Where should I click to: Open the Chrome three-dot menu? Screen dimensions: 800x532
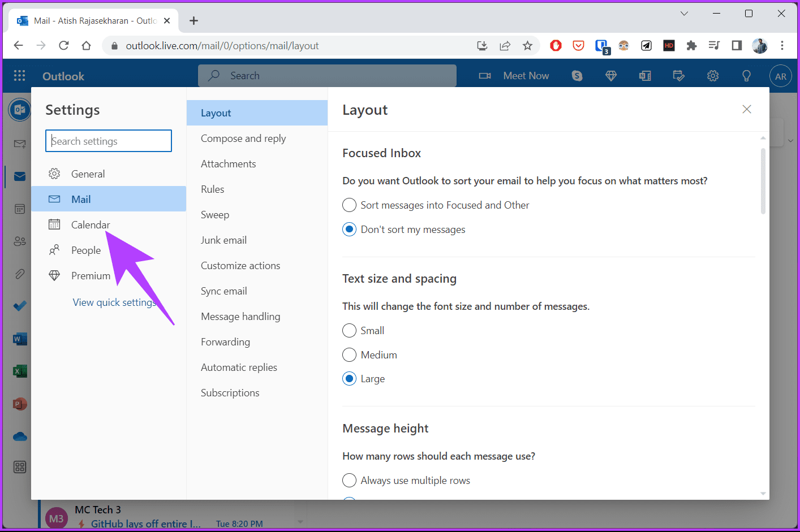pos(782,46)
